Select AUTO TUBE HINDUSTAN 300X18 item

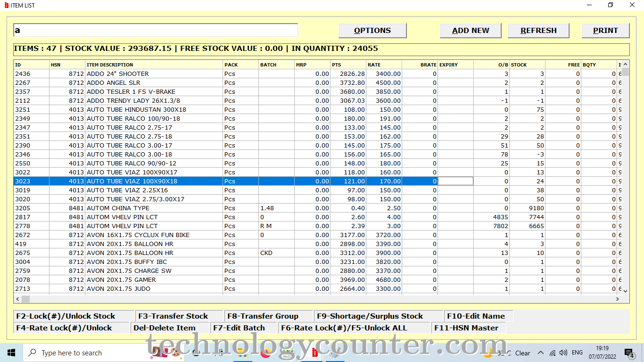pyautogui.click(x=317, y=109)
